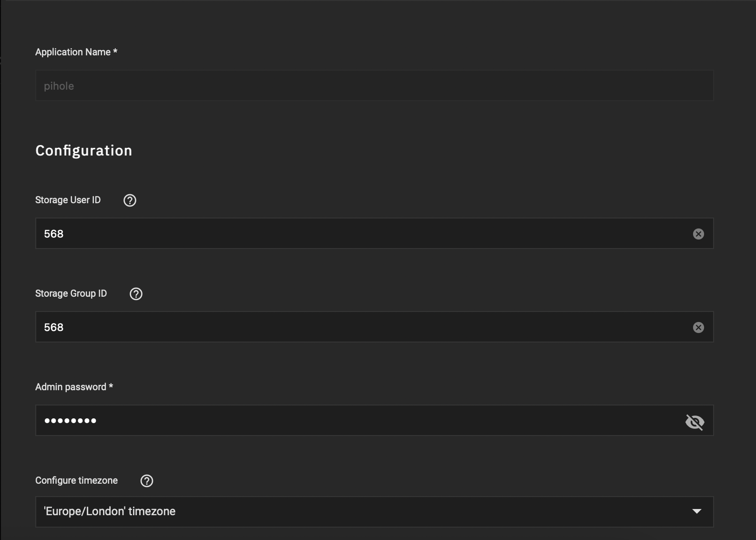Screen dimensions: 756x540
Task: Click the Configure timezone label
Action: pos(76,480)
